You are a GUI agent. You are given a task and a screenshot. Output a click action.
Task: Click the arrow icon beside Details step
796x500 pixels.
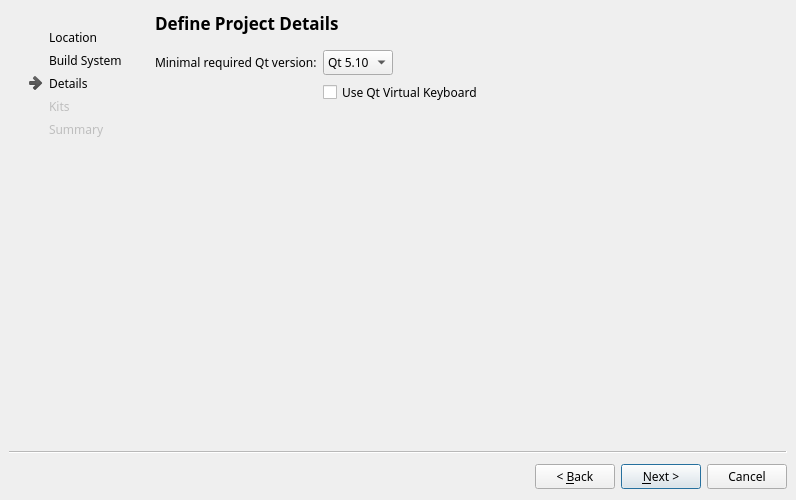36,83
